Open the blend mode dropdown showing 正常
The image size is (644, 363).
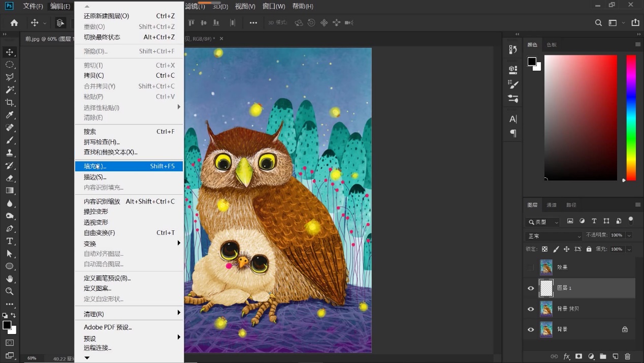(x=554, y=236)
